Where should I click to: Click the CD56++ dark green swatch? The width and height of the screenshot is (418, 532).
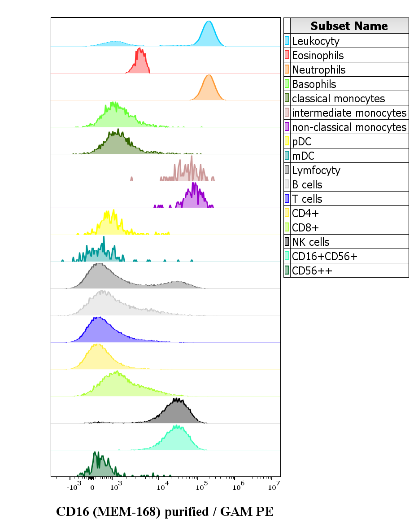[287, 270]
